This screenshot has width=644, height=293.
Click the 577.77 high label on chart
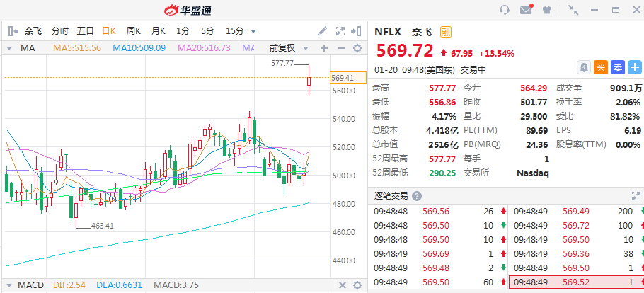[x=282, y=63]
